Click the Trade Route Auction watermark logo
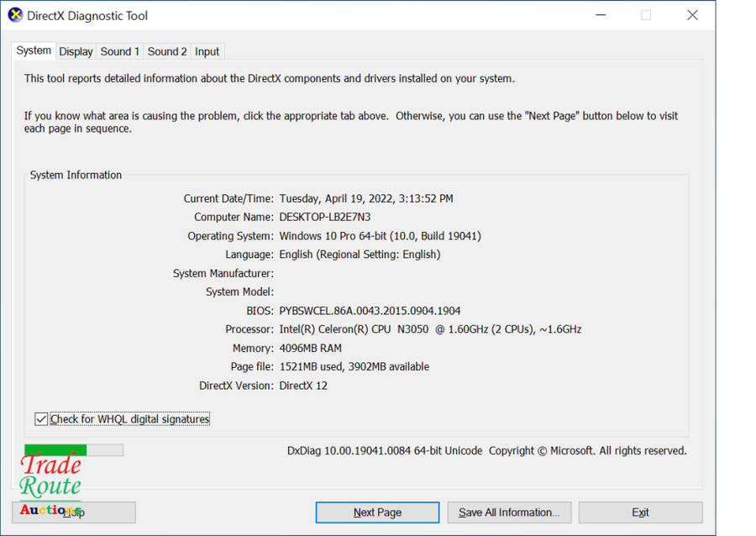 [x=50, y=486]
